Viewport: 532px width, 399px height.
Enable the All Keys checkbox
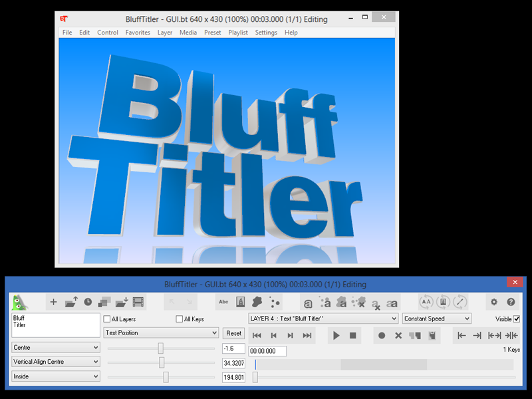(x=179, y=319)
